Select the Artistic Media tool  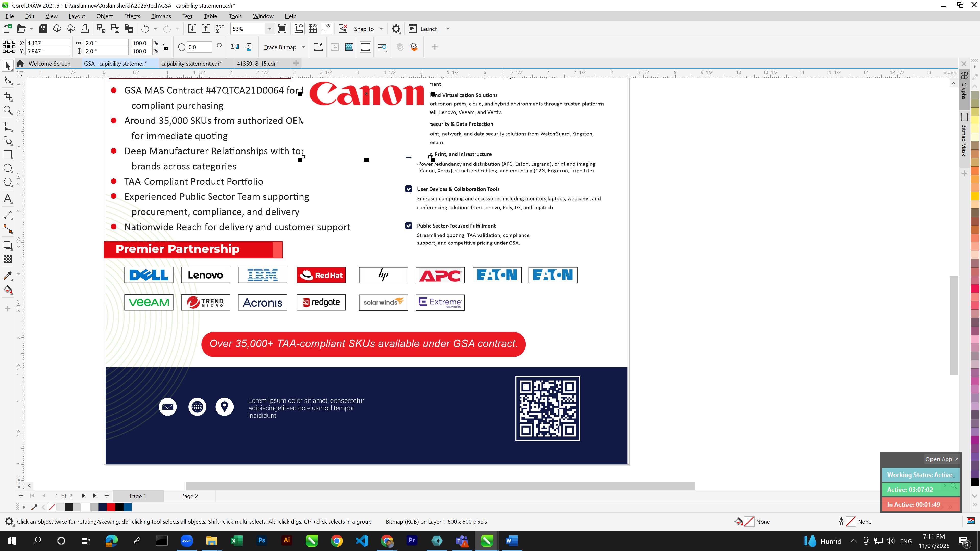click(x=8, y=141)
